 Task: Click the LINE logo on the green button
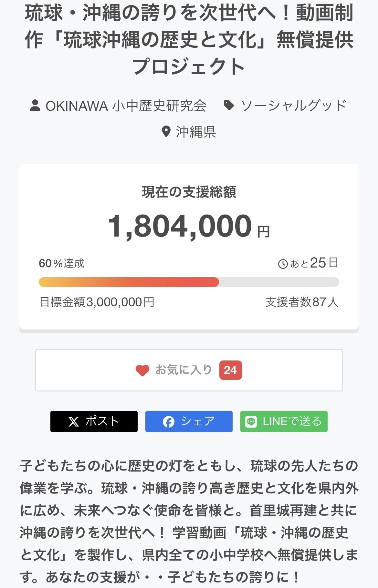tap(251, 422)
